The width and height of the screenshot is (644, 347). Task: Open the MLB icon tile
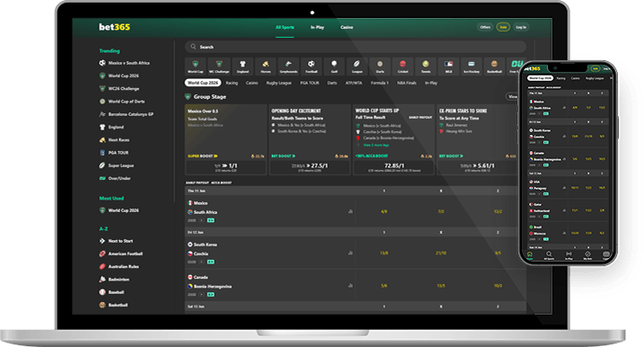click(448, 67)
